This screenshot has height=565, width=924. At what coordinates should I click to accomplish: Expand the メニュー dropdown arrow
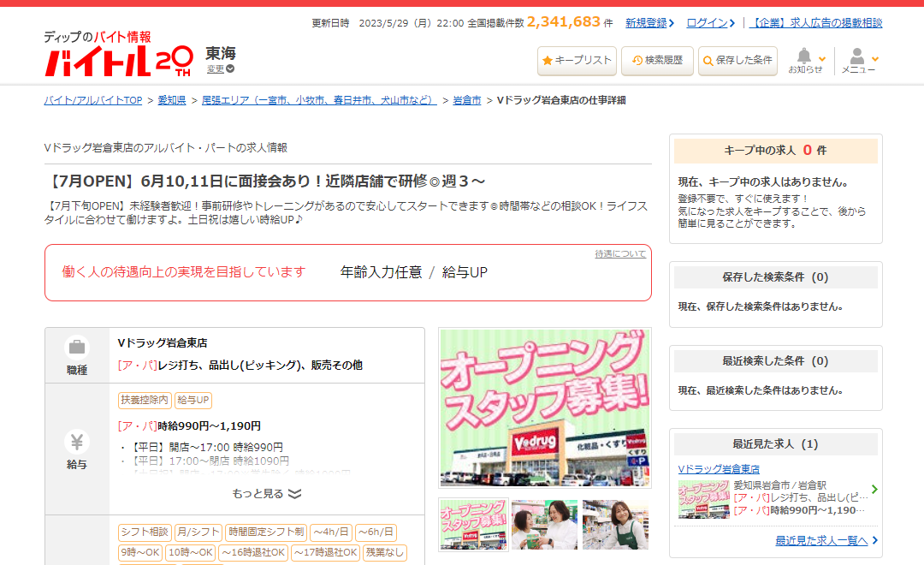tap(875, 59)
